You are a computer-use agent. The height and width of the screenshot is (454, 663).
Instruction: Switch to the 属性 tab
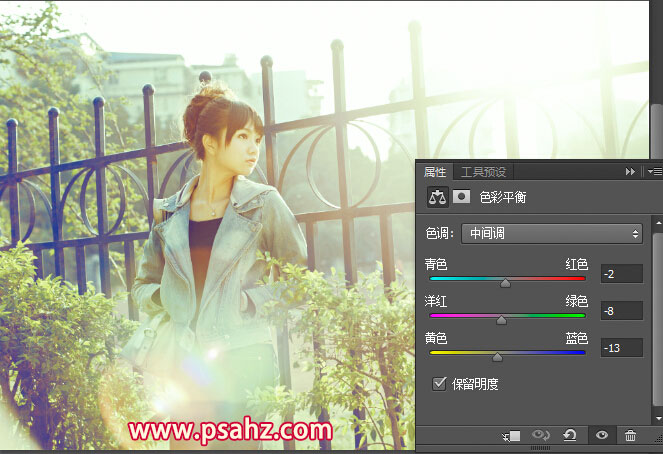pos(435,172)
